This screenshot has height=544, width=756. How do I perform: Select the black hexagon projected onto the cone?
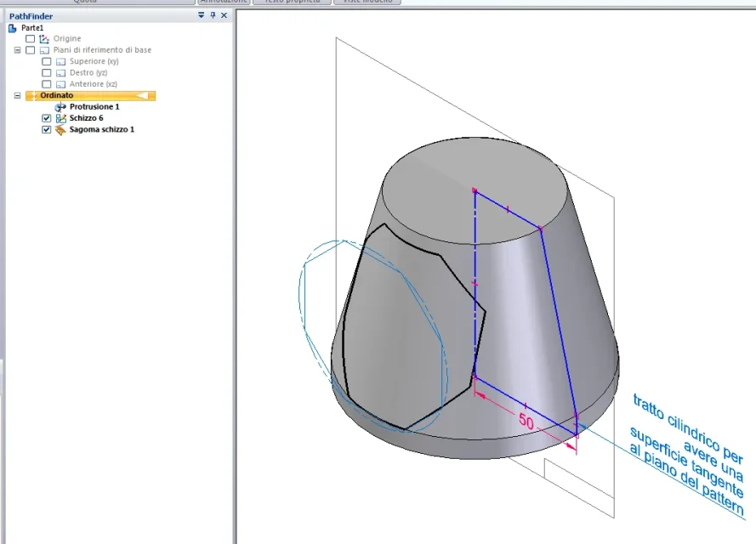[x=415, y=327]
